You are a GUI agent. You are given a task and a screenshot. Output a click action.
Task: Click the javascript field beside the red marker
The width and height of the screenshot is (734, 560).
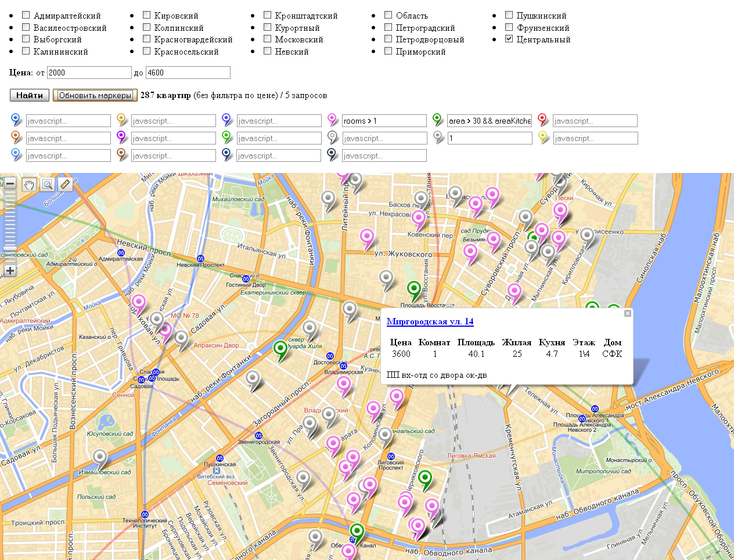(x=595, y=121)
